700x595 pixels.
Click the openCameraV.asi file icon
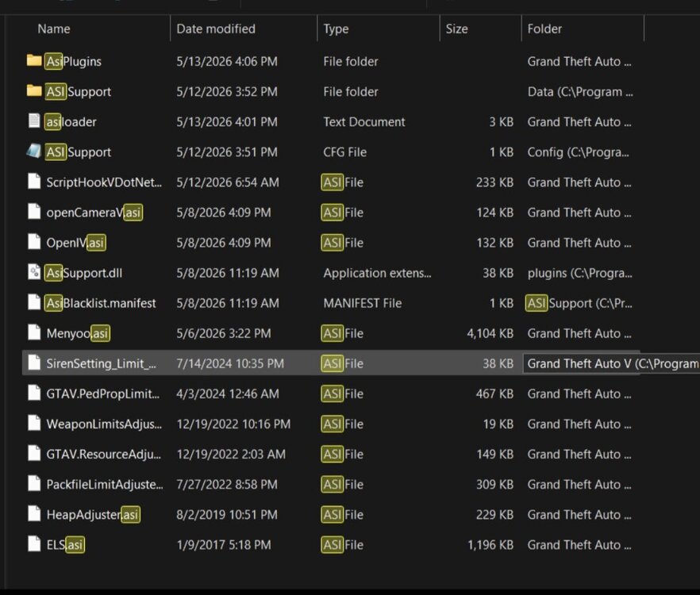[34, 212]
